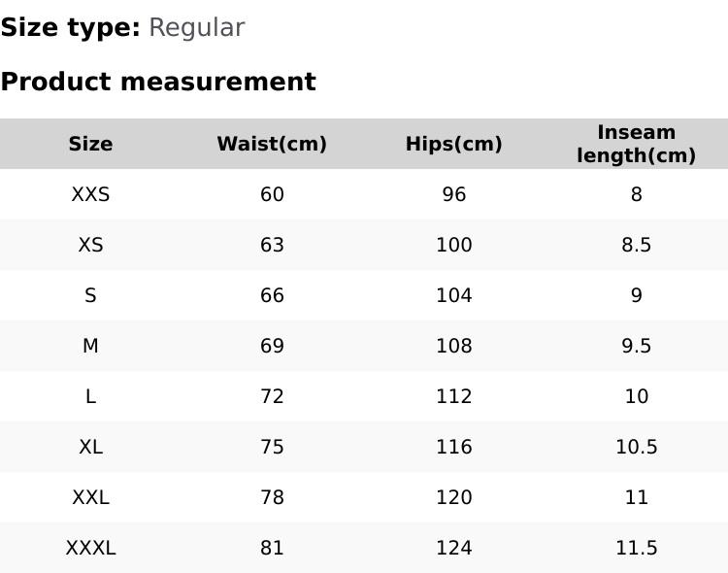
Task: Click waist value 69 in M row
Action: coord(272,346)
